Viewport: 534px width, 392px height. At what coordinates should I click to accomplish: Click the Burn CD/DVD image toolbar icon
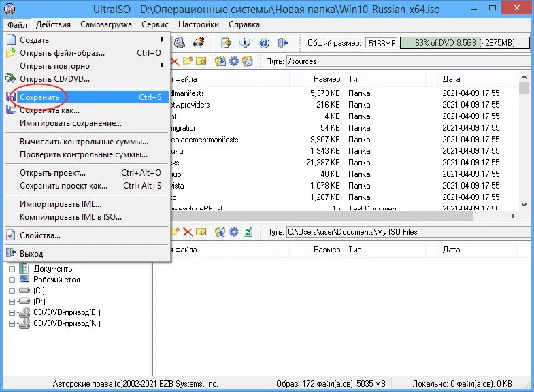point(199,43)
